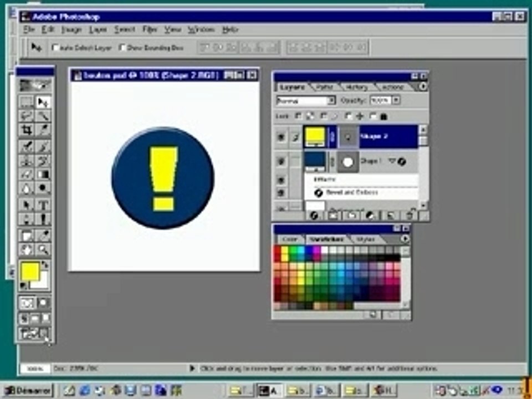Viewport: 532px width, 399px height.
Task: Toggle Lock transparent pixels checkbox
Action: pyautogui.click(x=298, y=116)
